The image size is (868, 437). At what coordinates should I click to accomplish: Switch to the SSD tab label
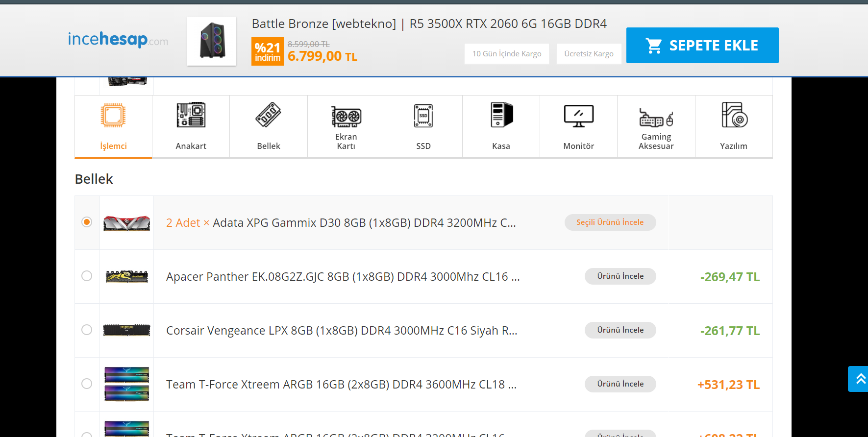click(423, 146)
